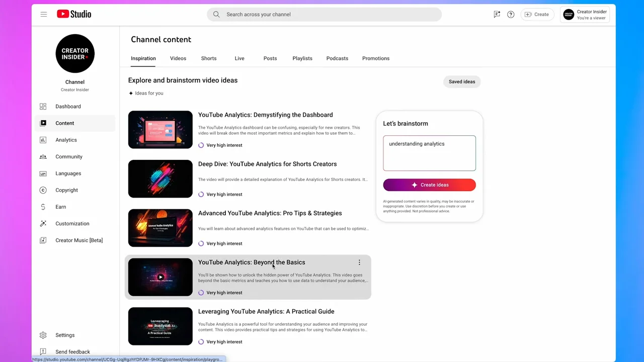Viewport: 644px width, 362px height.
Task: Click the Creator Music note icon
Action: pyautogui.click(x=43, y=240)
